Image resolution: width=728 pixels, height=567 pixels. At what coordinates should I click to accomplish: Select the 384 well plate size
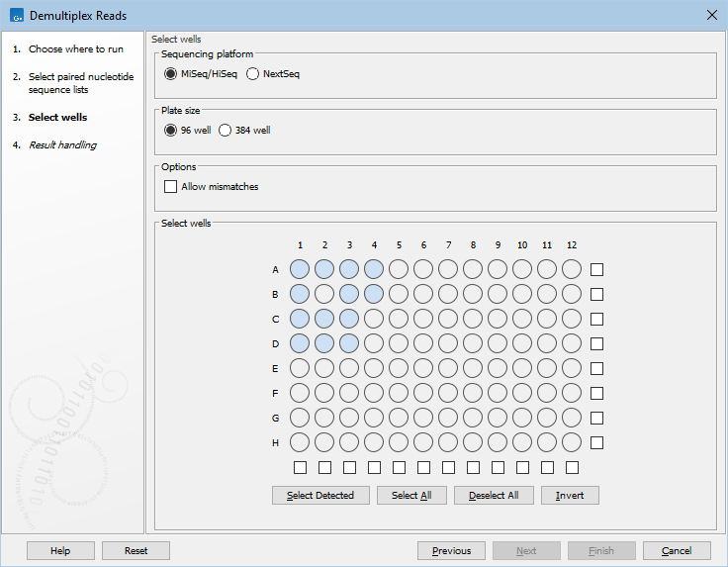coord(226,130)
